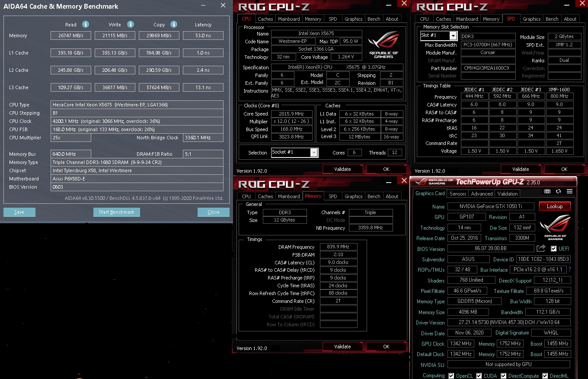Click Close button in AIDA64
The image size is (588, 379).
pyautogui.click(x=214, y=212)
